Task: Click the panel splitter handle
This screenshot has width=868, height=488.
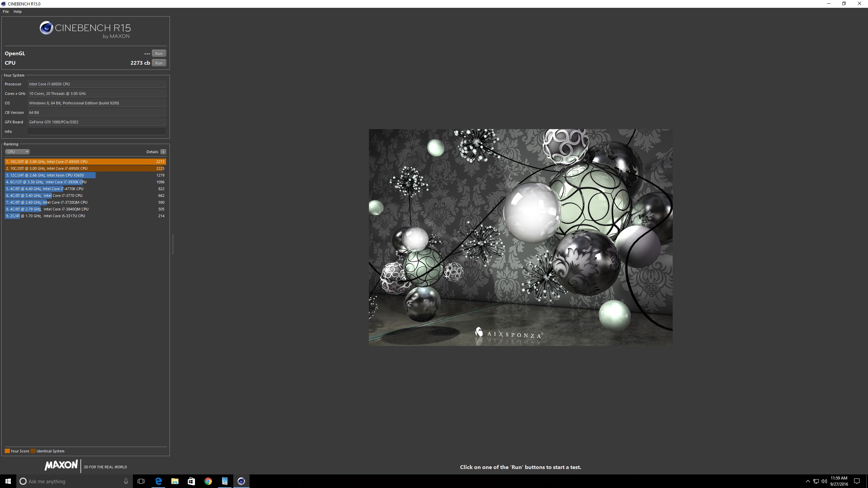Action: tap(173, 244)
